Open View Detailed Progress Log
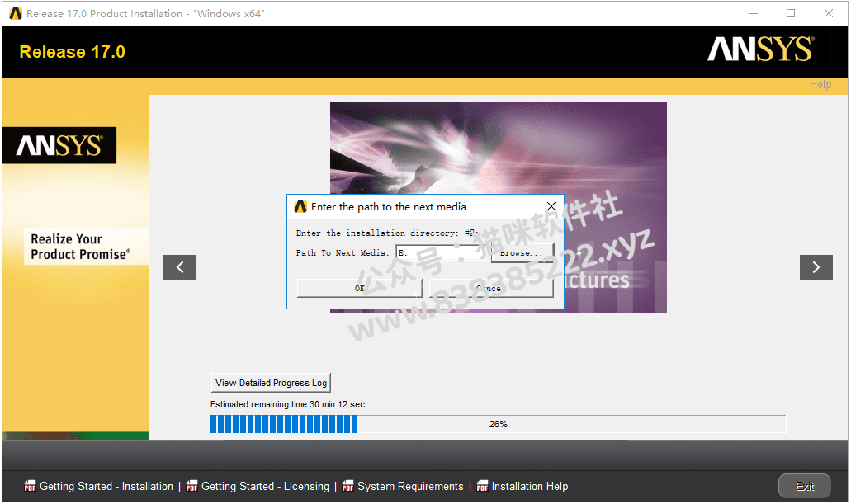 coord(271,383)
